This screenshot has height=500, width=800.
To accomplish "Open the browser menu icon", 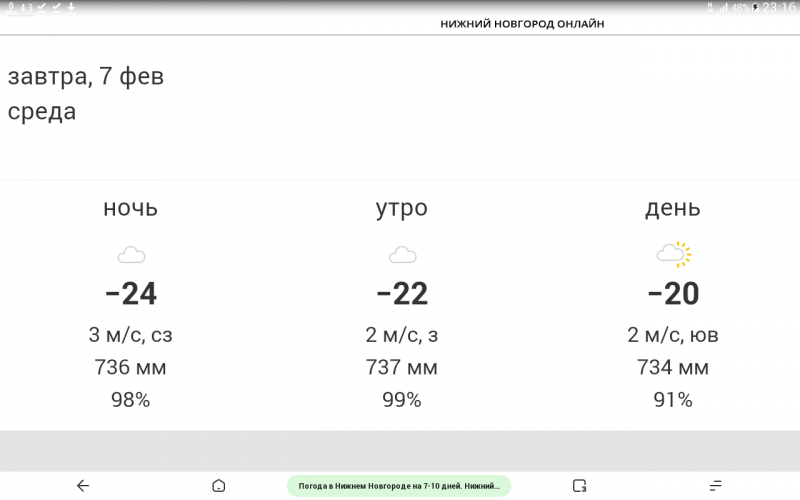I will (x=715, y=486).
